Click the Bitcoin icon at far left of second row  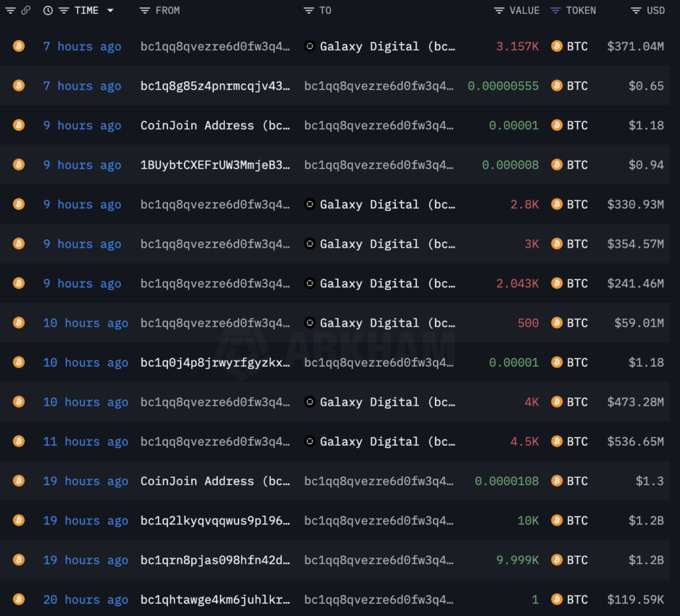point(18,86)
